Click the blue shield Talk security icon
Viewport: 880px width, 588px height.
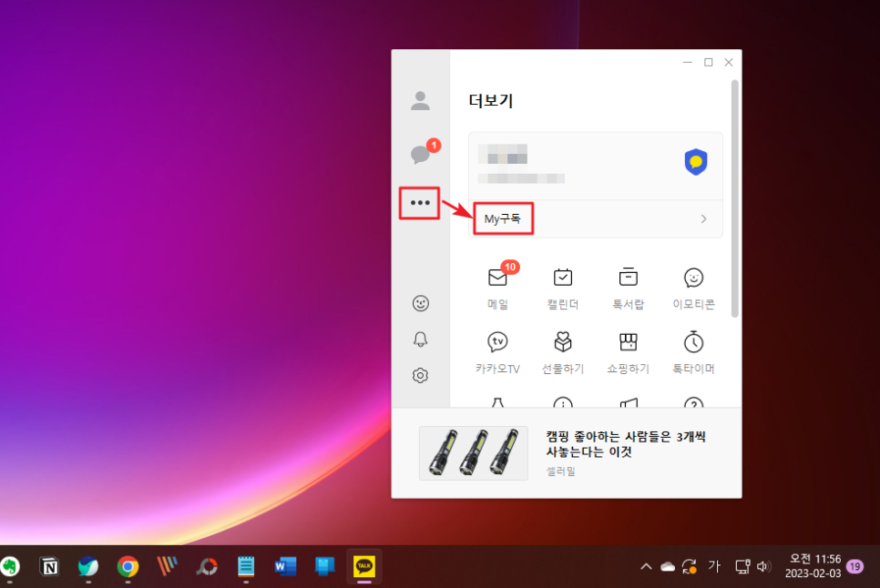(696, 162)
